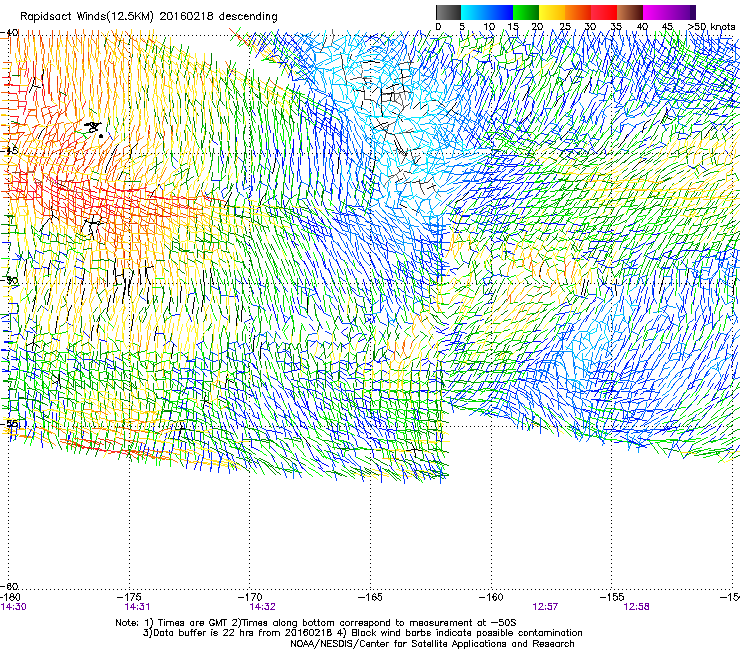
Task: Click the -170 longitude axis label
Action: [249, 597]
